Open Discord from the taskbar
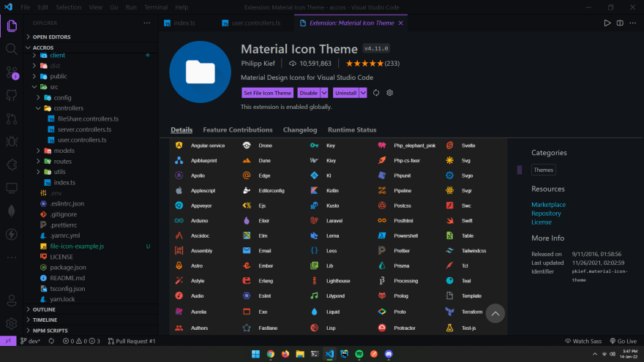This screenshot has width=644, height=362. click(x=389, y=354)
